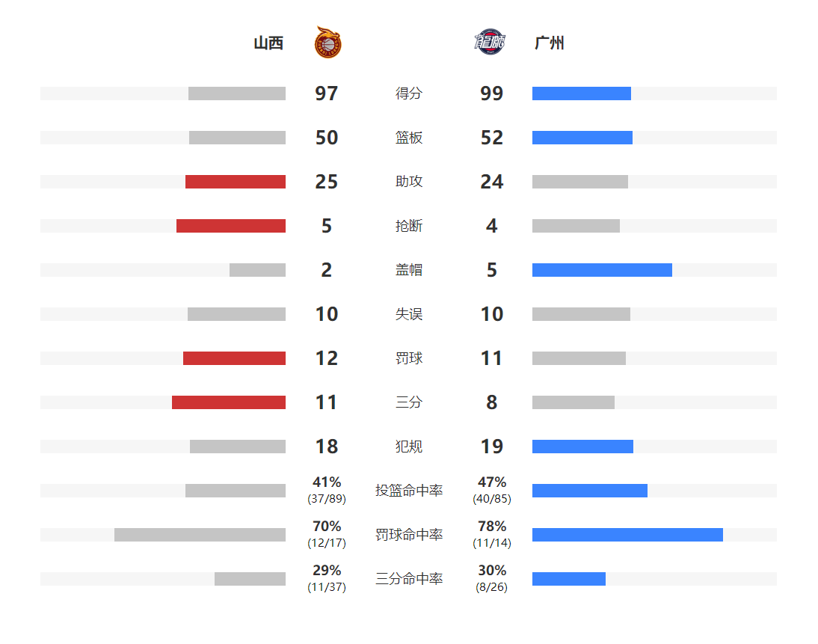Click the Shanxi team logo icon
The width and height of the screenshot is (818, 644).
328,43
